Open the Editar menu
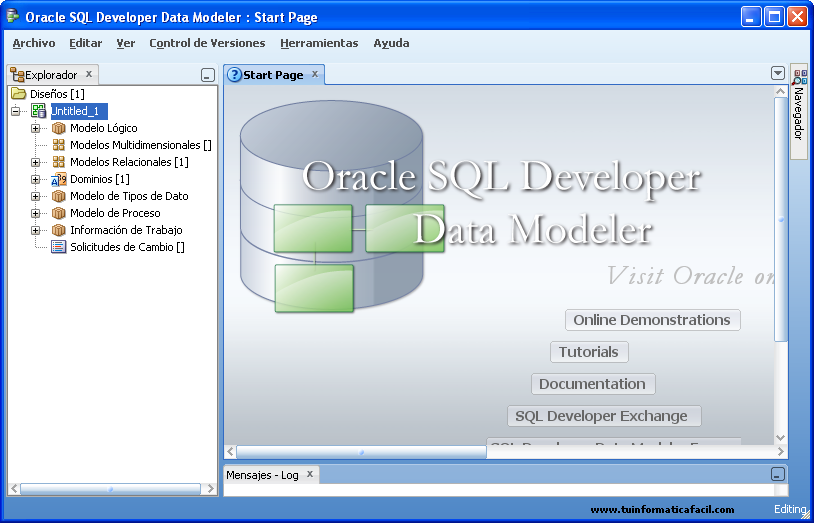 tap(86, 43)
